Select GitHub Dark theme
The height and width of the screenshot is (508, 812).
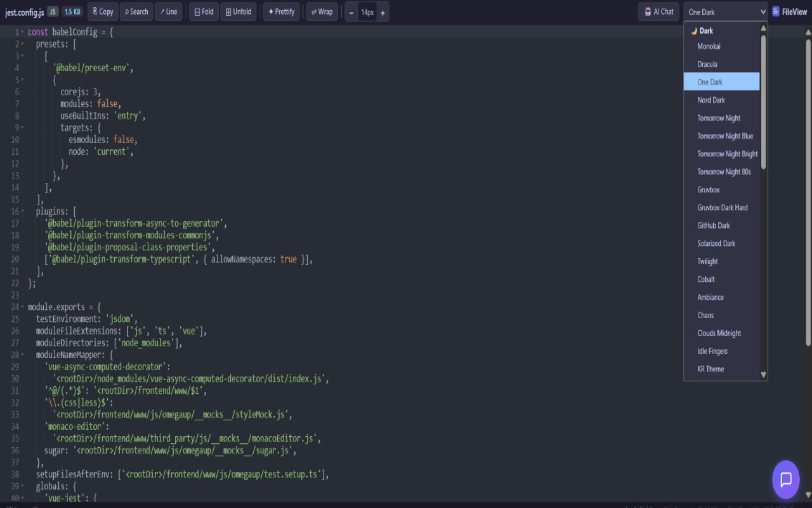point(722,225)
